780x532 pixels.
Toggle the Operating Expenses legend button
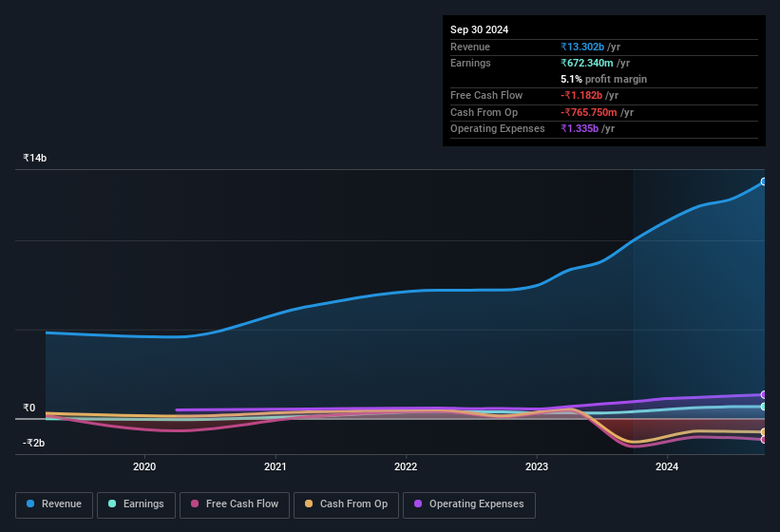point(469,504)
